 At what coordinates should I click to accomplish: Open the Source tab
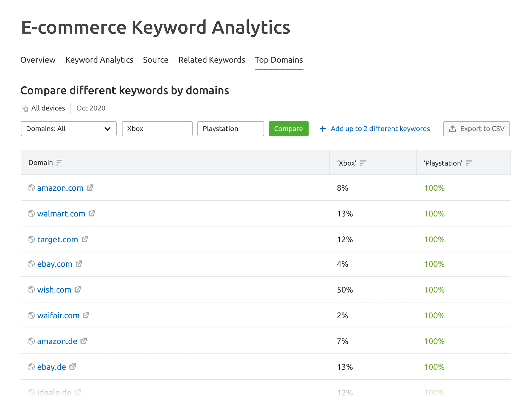[x=156, y=60]
